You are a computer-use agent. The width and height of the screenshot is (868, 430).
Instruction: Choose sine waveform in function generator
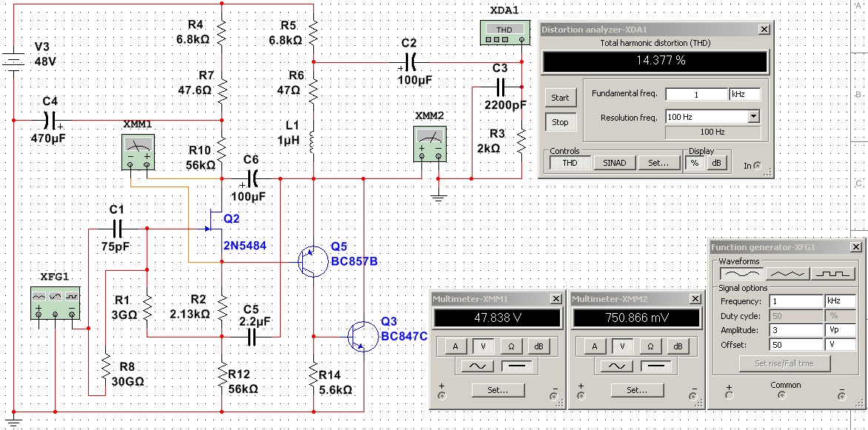pyautogui.click(x=742, y=273)
